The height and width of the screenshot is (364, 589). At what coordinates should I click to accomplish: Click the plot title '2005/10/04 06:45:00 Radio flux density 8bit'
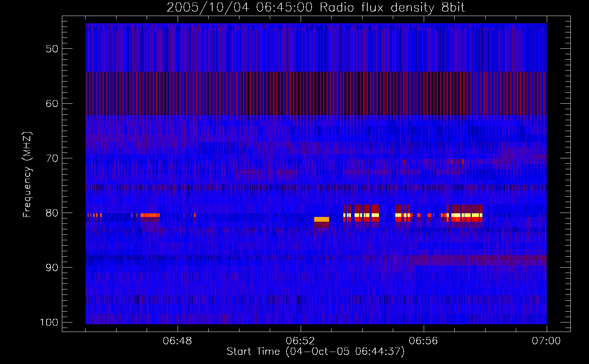click(x=316, y=7)
